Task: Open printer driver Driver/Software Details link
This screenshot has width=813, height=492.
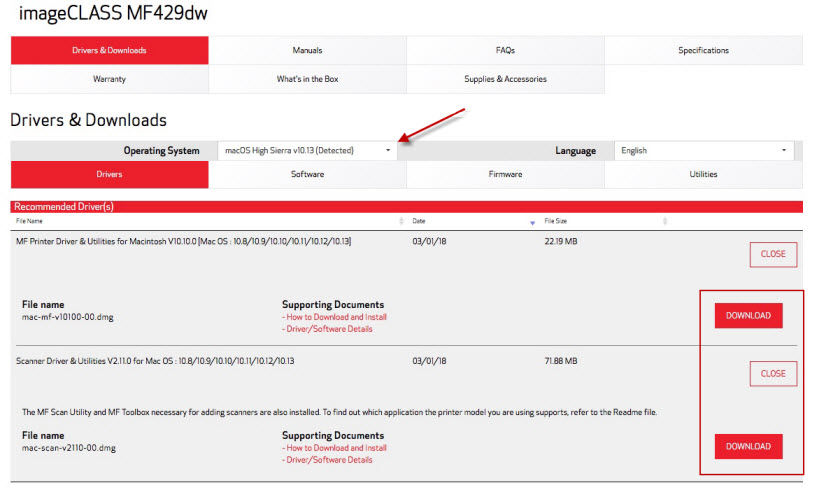Action: [327, 329]
